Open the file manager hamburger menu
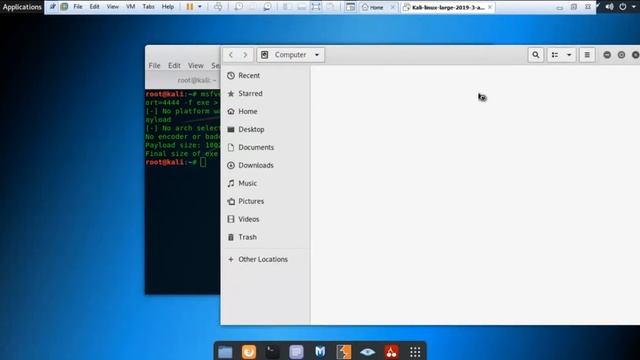The height and width of the screenshot is (360, 640). (587, 55)
